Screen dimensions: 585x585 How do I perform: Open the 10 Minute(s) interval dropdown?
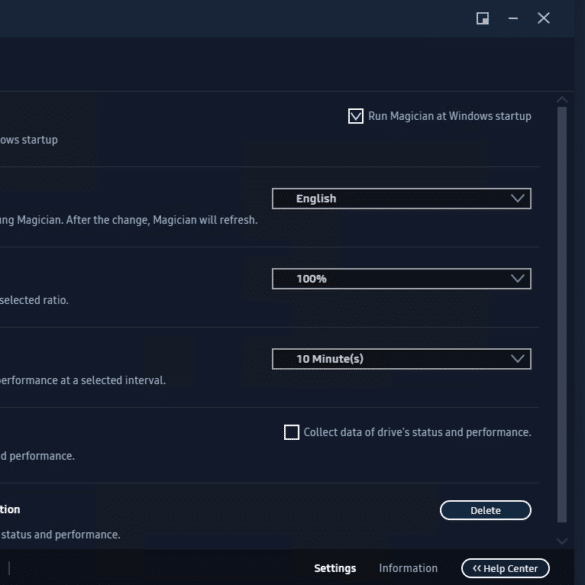(x=401, y=359)
